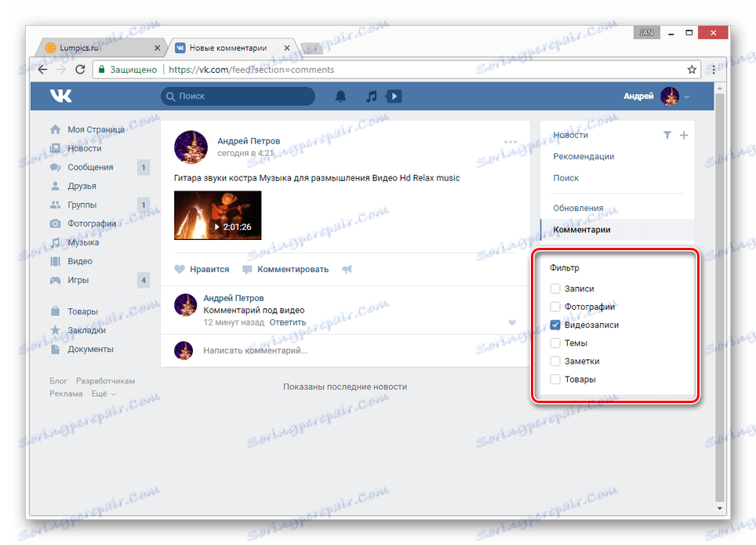Screen dimensions: 756x545
Task: Click browser forward arrow
Action: click(61, 70)
